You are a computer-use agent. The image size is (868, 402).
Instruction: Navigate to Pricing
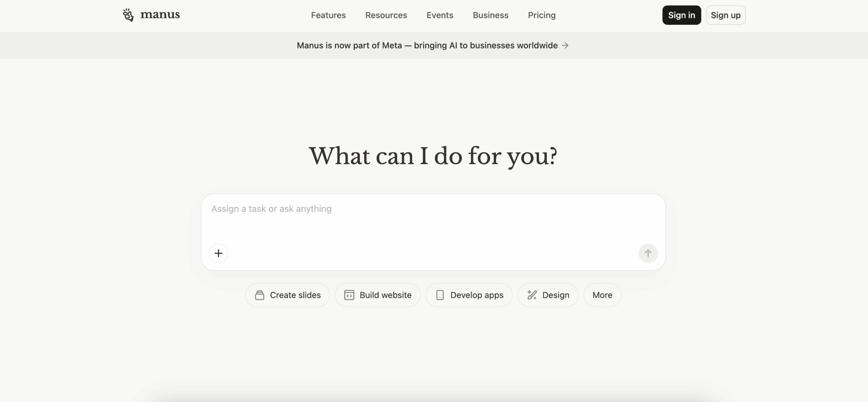click(x=541, y=15)
